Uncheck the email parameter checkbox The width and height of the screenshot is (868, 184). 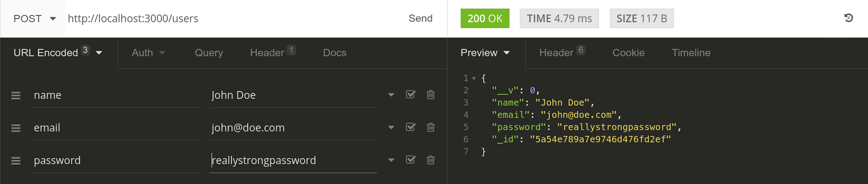point(410,127)
